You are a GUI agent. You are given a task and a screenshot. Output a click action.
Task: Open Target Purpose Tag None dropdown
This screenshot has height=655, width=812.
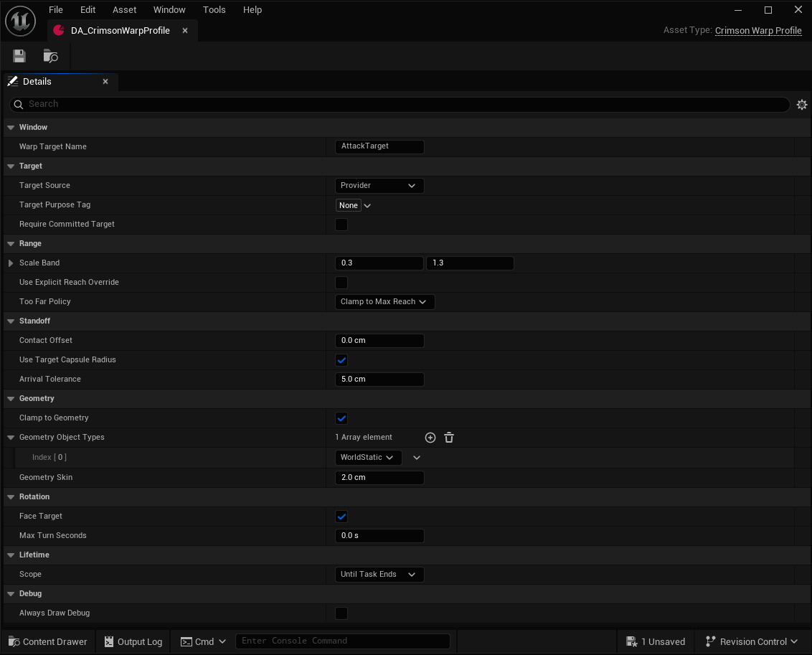[354, 206]
